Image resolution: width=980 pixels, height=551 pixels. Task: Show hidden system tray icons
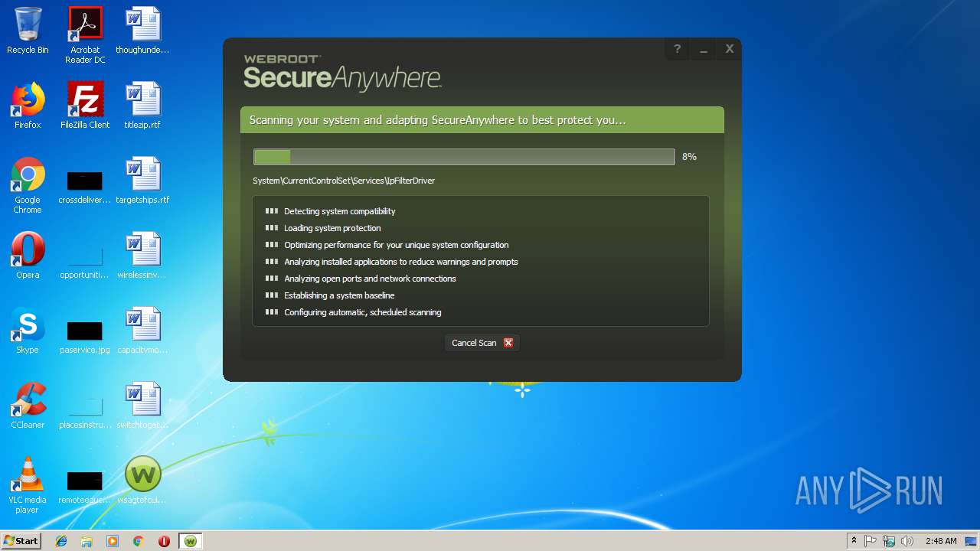click(854, 541)
